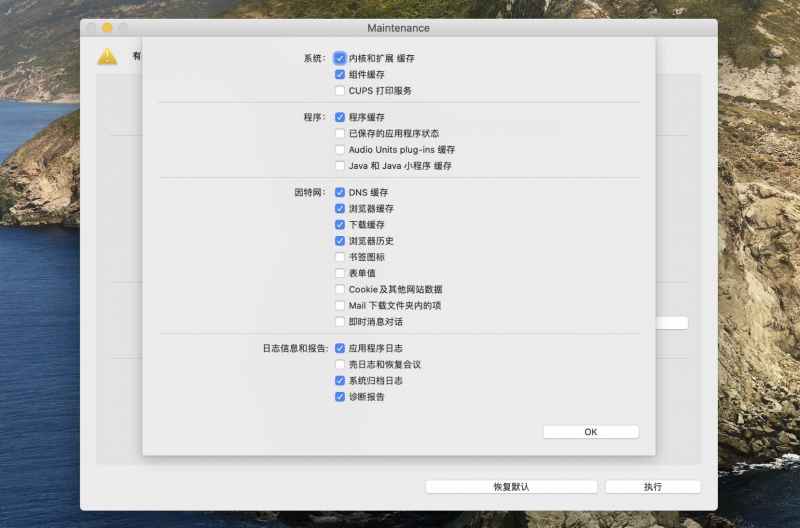Image resolution: width=800 pixels, height=528 pixels.
Task: Click the yellow minimize window button
Action: click(107, 28)
